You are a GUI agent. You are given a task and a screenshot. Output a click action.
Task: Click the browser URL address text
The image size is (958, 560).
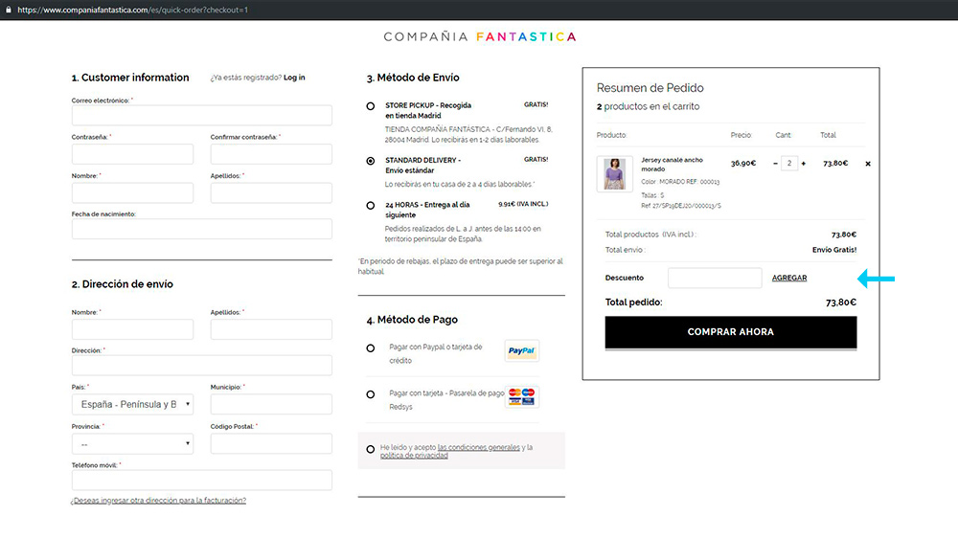point(132,10)
